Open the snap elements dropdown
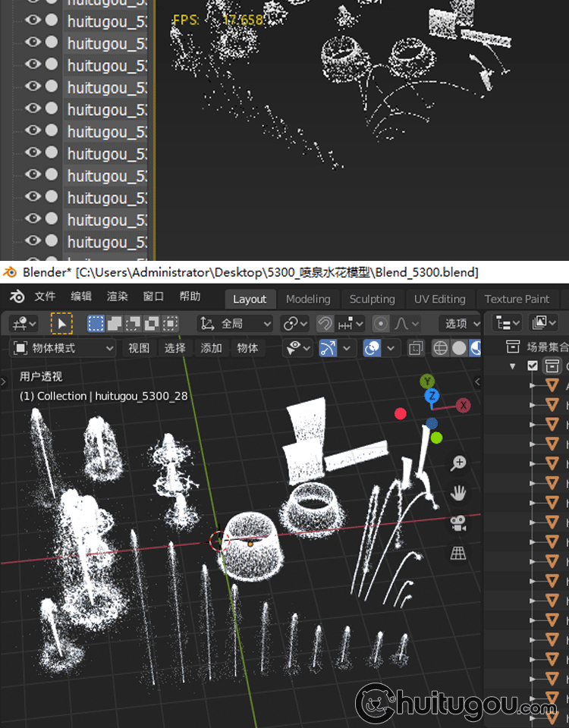This screenshot has width=569, height=728. [351, 324]
